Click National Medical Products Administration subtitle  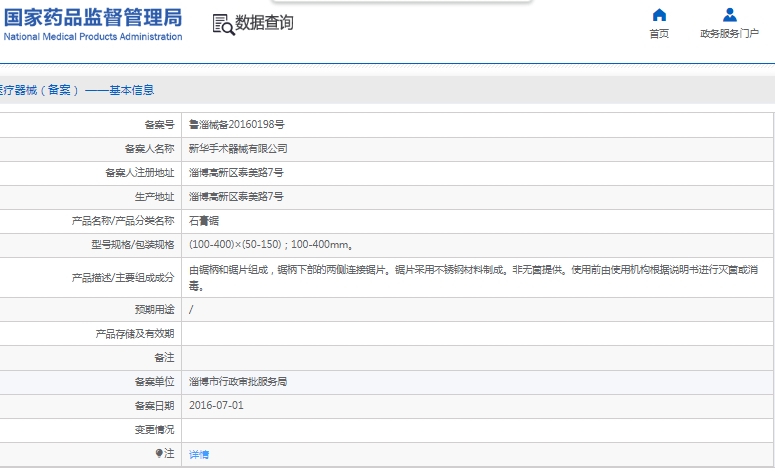point(93,37)
